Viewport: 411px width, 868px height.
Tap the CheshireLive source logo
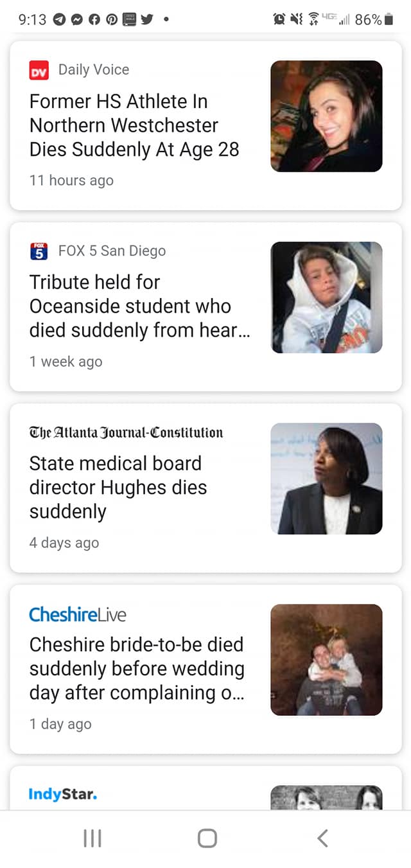(78, 615)
